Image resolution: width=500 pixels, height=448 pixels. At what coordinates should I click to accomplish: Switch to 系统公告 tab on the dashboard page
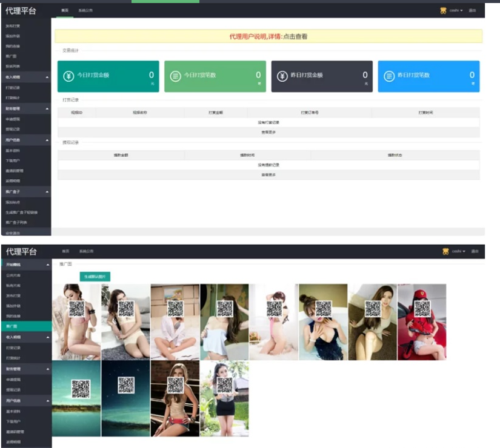point(86,11)
